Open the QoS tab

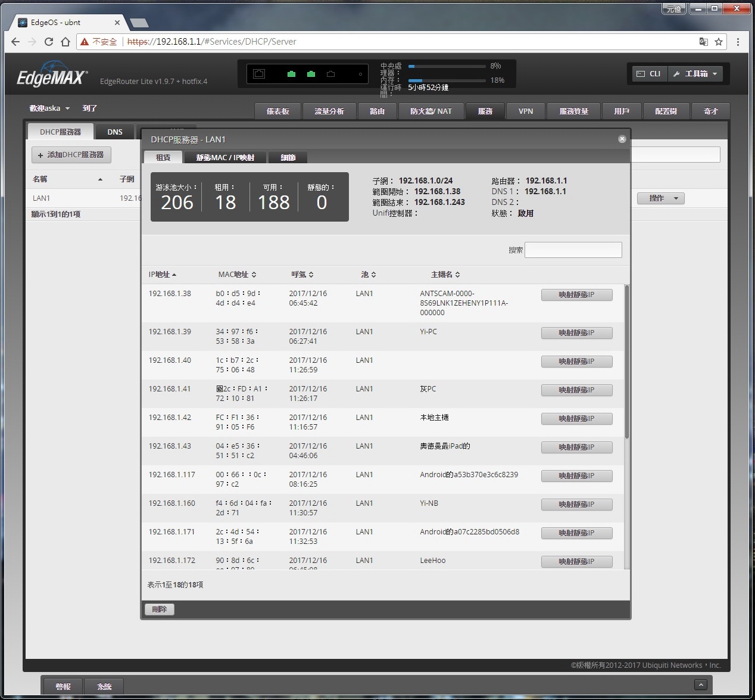pos(574,111)
